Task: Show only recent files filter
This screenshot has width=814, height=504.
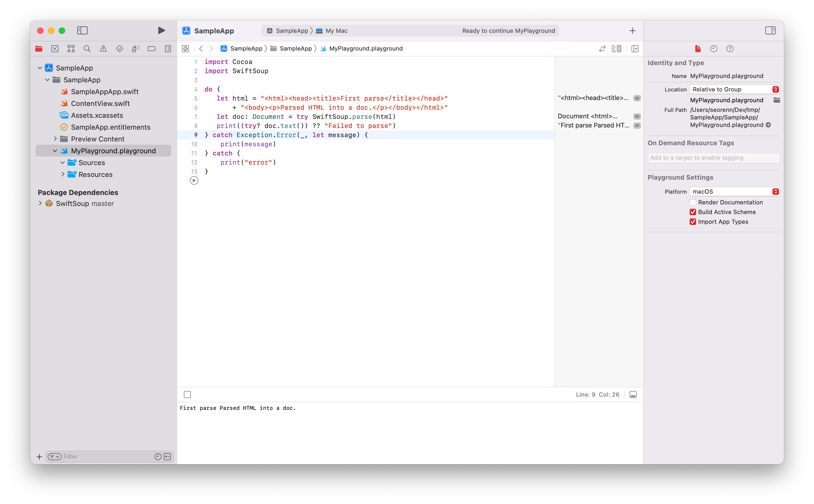Action: [158, 457]
